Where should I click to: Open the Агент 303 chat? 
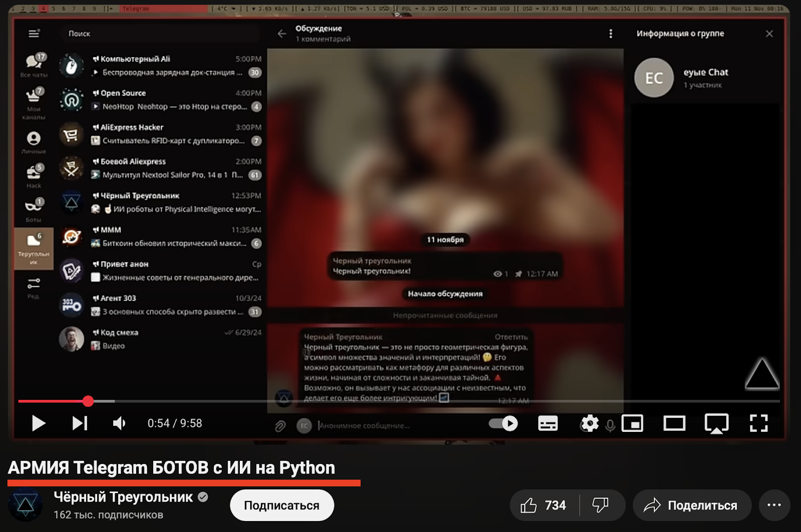(x=160, y=305)
